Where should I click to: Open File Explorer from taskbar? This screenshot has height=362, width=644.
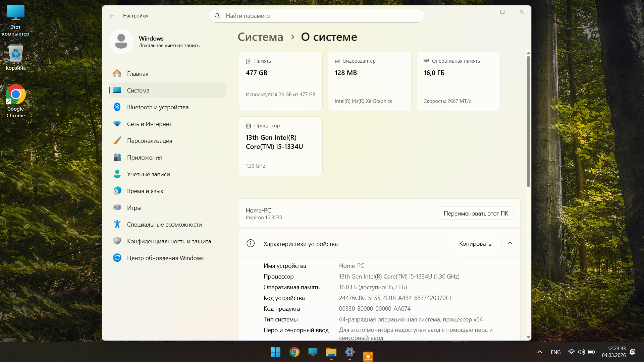[331, 352]
